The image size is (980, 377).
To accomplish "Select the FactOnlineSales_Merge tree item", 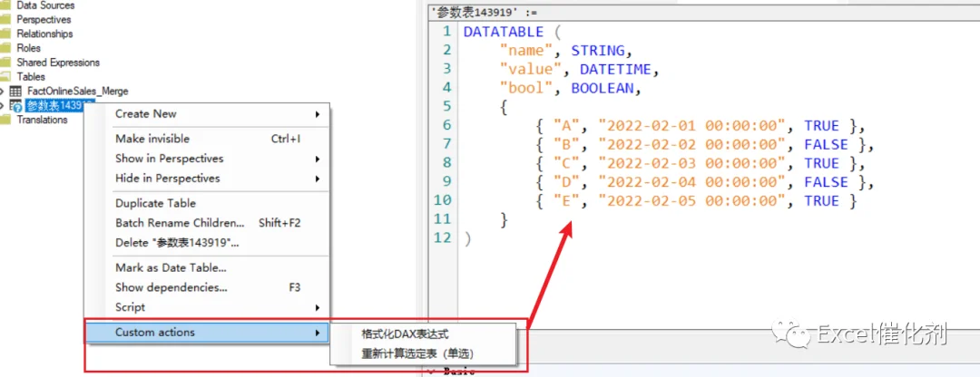I will 77,92.
